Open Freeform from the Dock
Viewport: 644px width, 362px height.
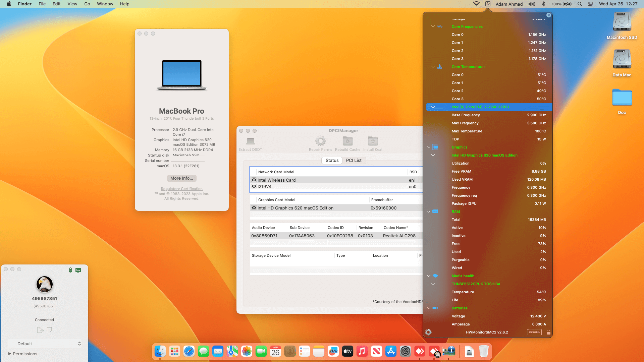333,351
